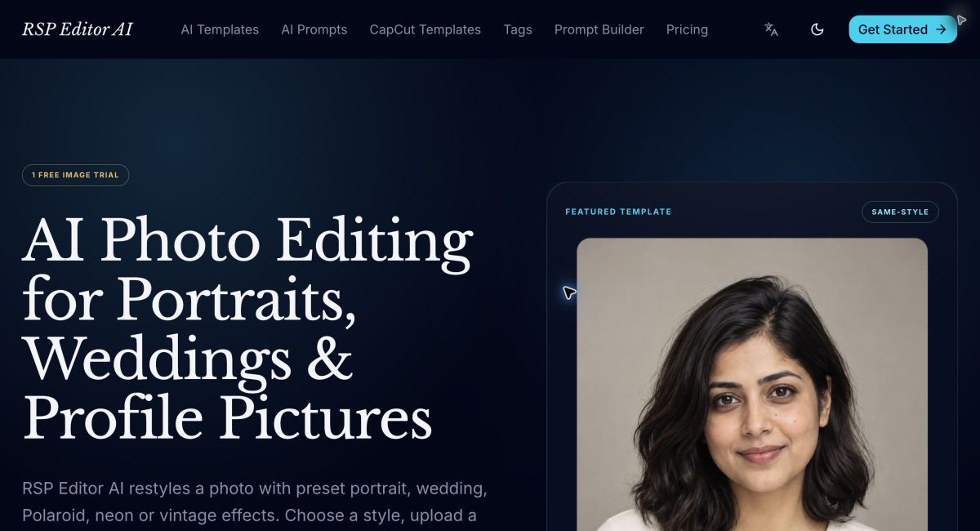Toggle dark mode moon icon
Viewport: 980px width, 531px height.
(817, 29)
